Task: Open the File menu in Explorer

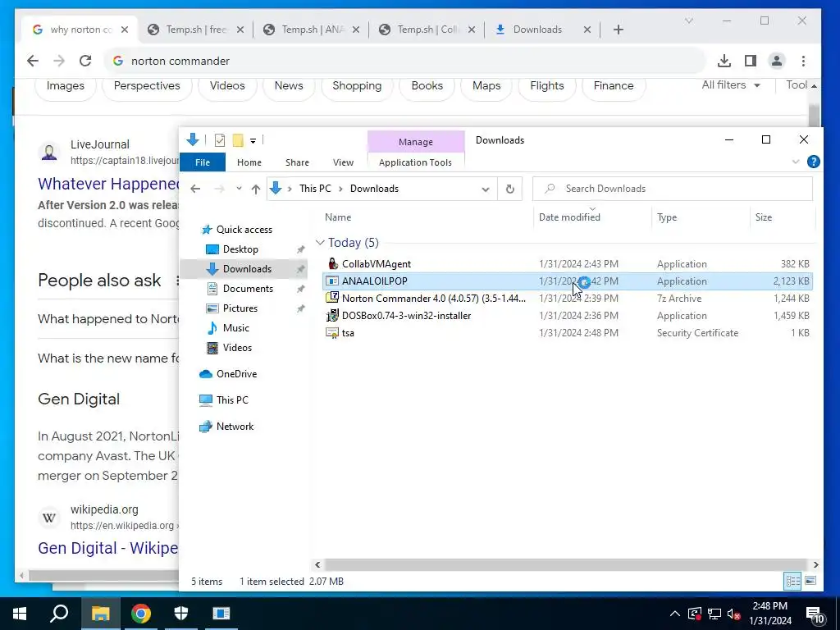Action: click(x=203, y=162)
